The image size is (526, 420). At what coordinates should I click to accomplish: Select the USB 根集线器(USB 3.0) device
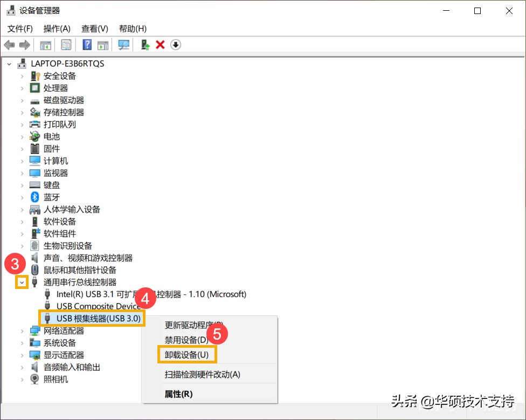coord(92,318)
